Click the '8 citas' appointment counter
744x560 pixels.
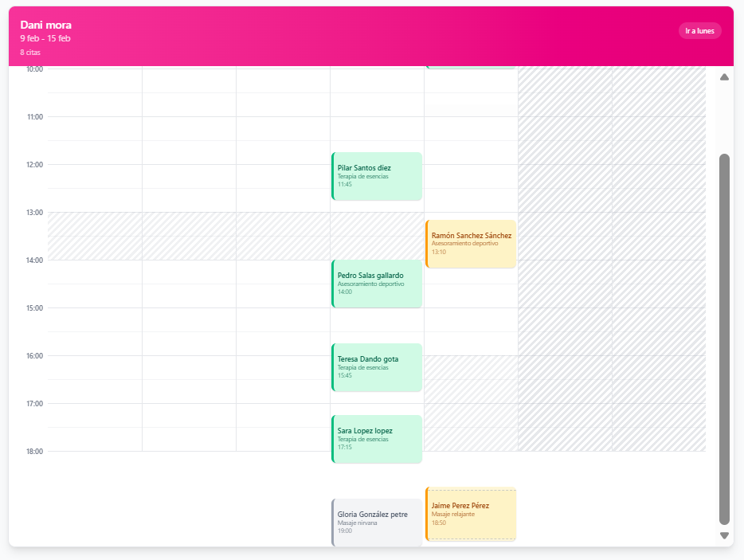32,51
